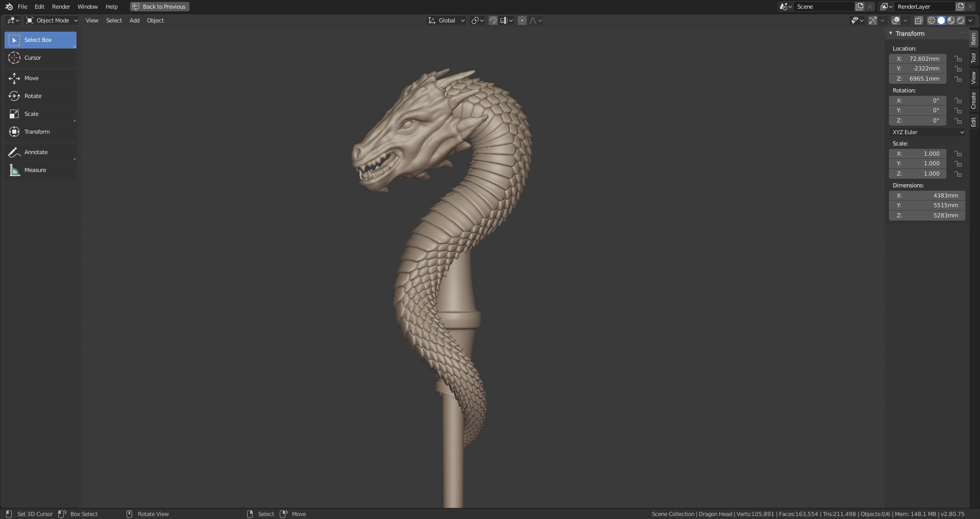Click the Scene name field
Screen dimensions: 980x519
(x=824, y=7)
